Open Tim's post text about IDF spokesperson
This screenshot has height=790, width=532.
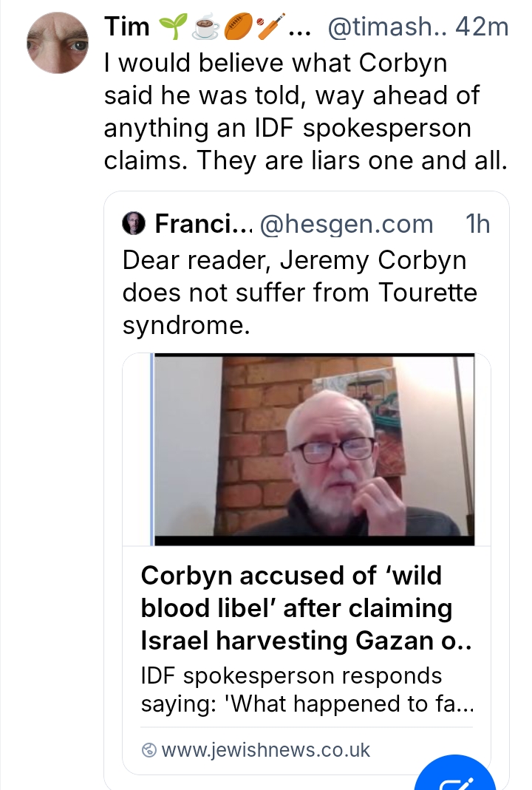point(304,112)
